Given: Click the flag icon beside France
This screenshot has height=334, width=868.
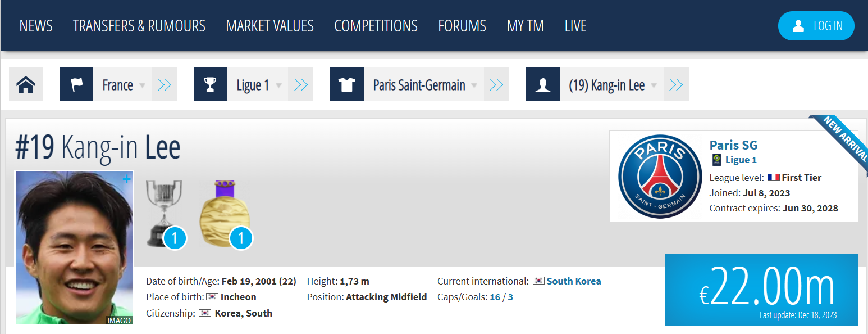Looking at the screenshot, I should (76, 85).
